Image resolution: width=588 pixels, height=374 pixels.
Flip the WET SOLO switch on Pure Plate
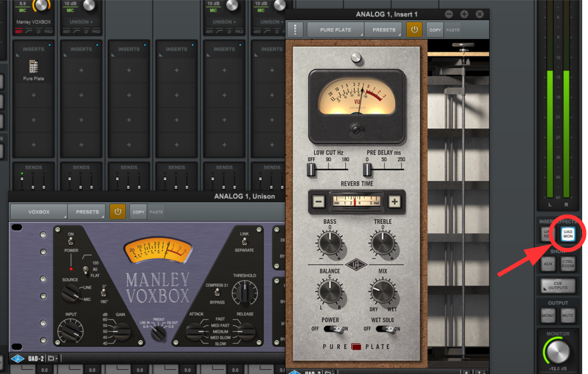coord(385,329)
